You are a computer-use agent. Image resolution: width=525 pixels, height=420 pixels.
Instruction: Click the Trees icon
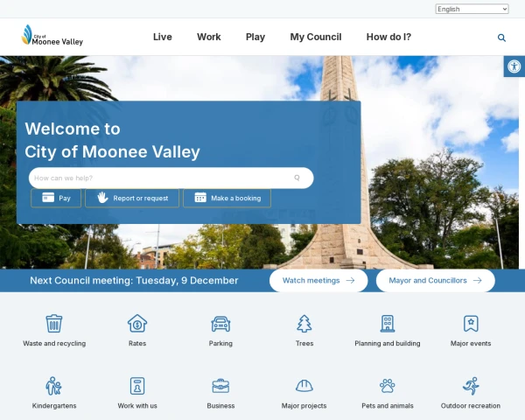tap(304, 324)
